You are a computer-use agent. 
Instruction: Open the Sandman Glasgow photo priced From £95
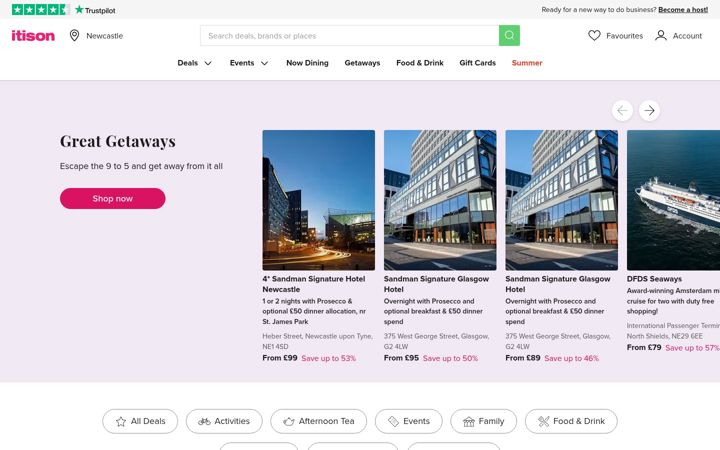click(440, 200)
